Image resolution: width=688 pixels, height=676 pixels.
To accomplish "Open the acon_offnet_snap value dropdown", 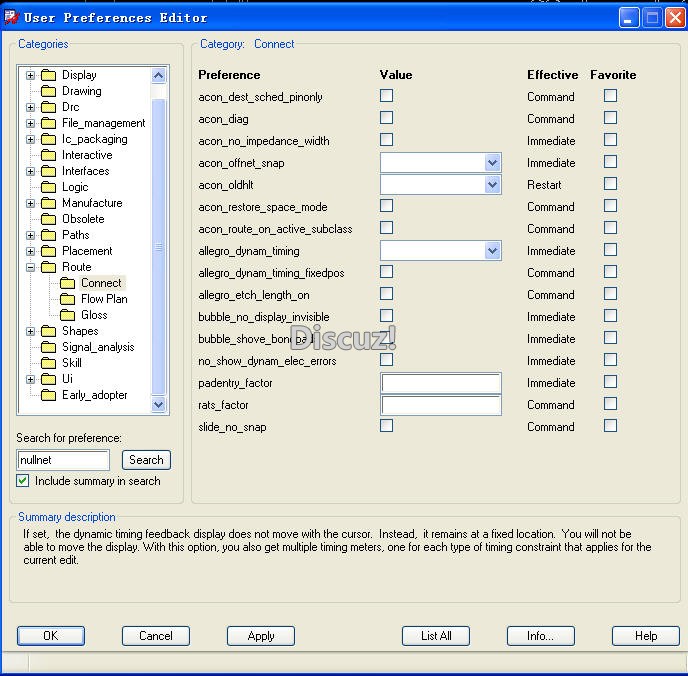I will point(493,163).
